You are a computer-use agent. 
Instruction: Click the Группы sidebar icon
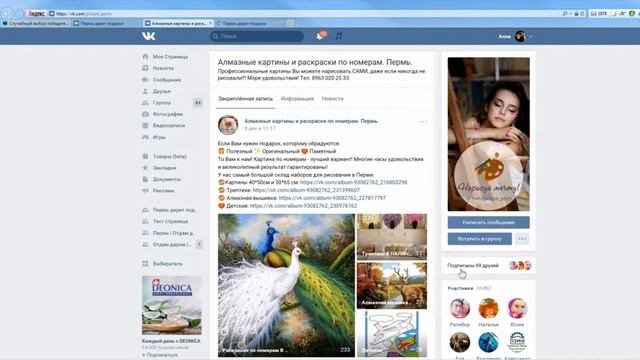coord(145,102)
